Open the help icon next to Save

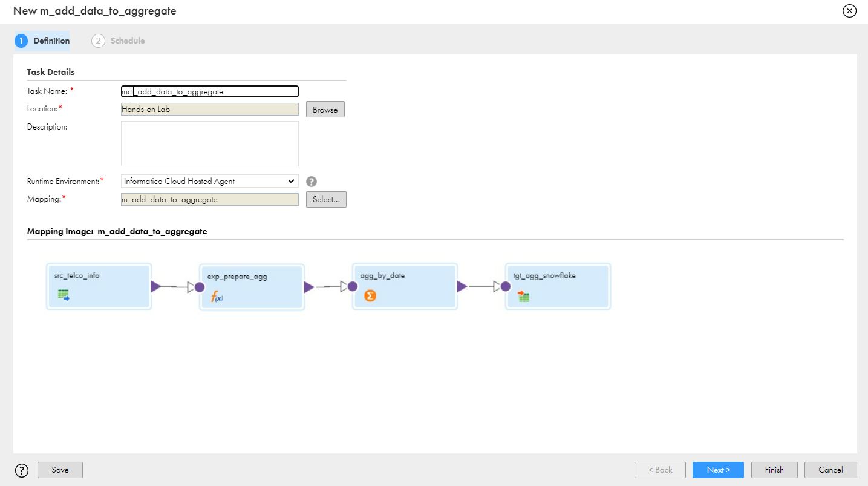pyautogui.click(x=22, y=470)
